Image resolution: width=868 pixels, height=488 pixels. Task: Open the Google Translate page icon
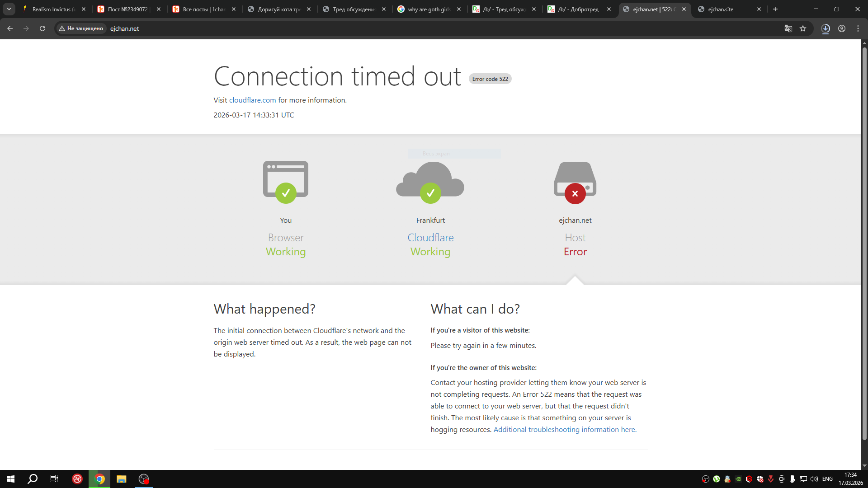pyautogui.click(x=788, y=28)
